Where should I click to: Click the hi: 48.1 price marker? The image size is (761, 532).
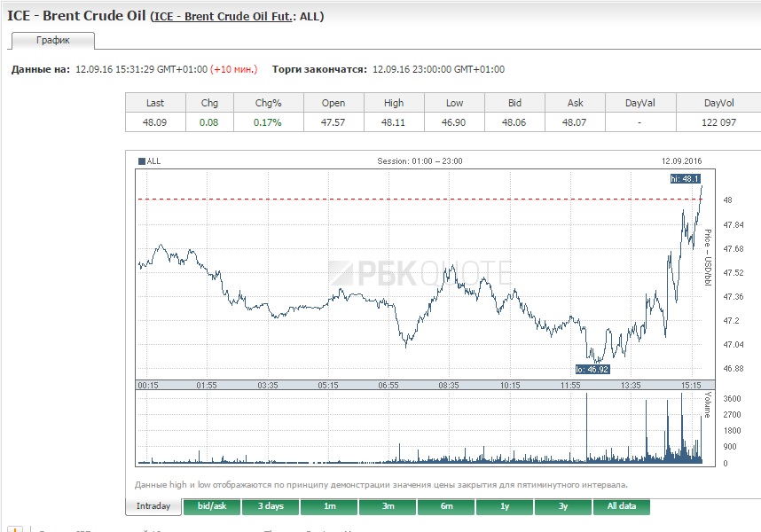pos(686,179)
